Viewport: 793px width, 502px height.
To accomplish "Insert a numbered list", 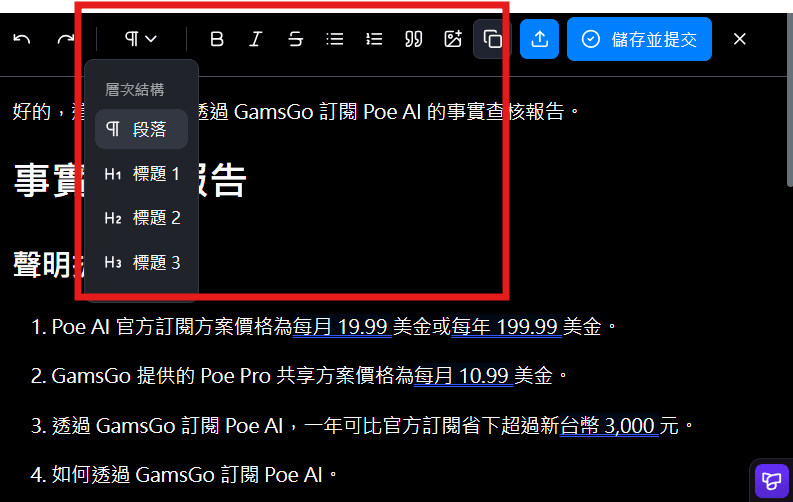I will pyautogui.click(x=374, y=39).
